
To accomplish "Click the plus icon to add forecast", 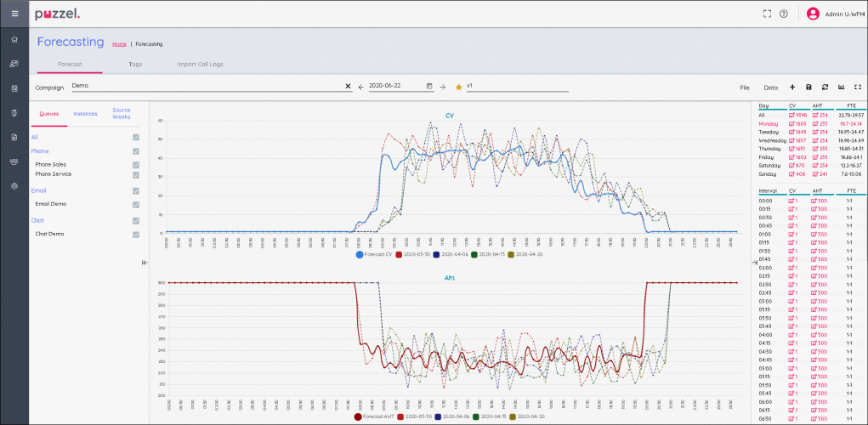I will [x=792, y=87].
